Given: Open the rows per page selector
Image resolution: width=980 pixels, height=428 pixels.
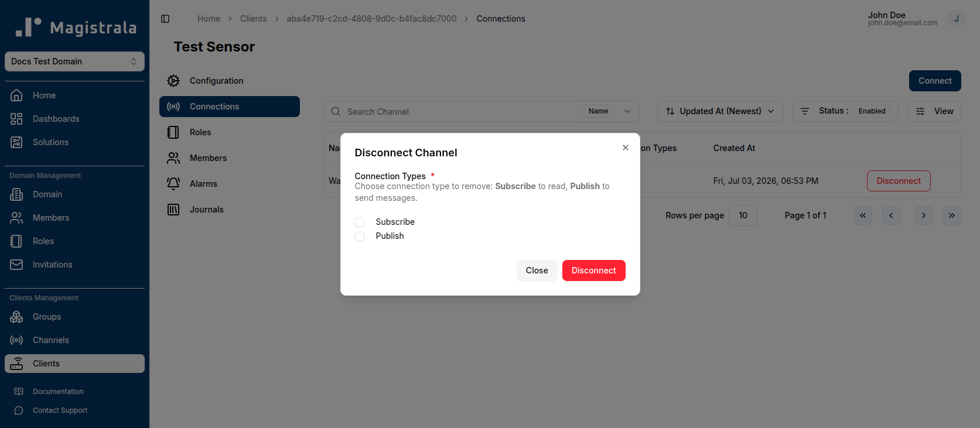Looking at the screenshot, I should (x=743, y=215).
